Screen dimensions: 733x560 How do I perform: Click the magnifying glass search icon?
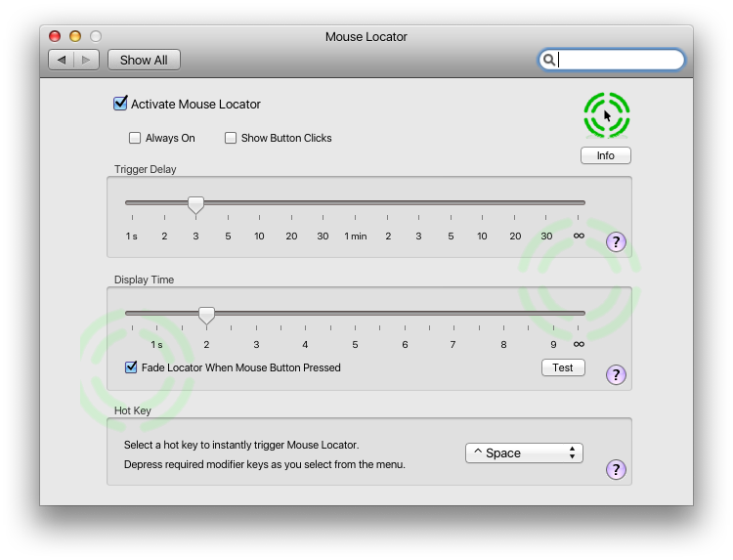point(549,60)
